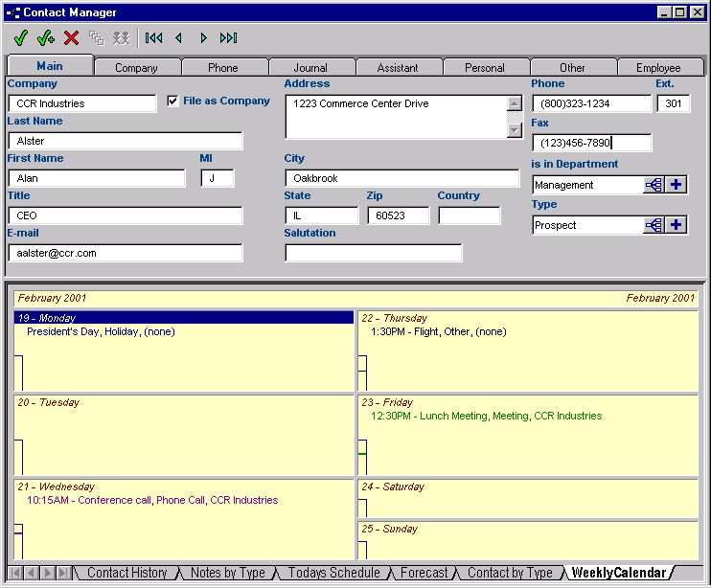
Task: Select the Lunch Meeting entry on Friday
Action: pyautogui.click(x=486, y=416)
